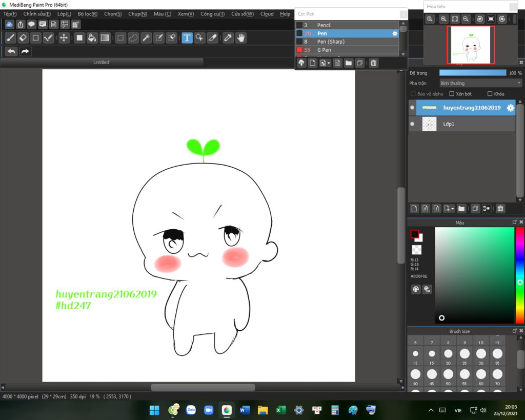Open the Pha trộn blend mode dropdown

coord(481,83)
